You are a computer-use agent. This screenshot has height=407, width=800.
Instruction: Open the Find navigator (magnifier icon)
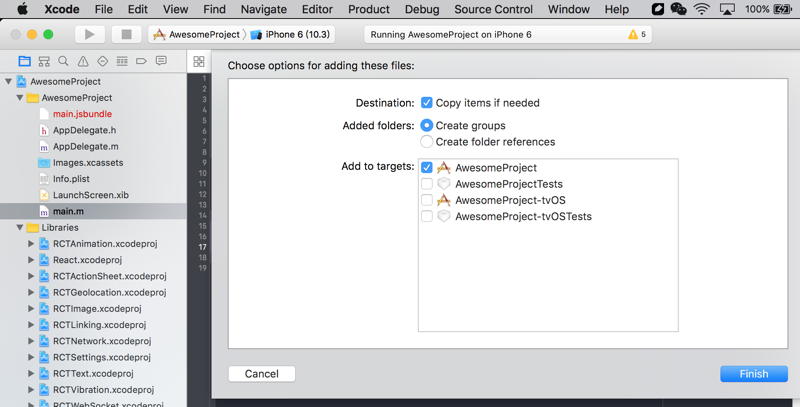tap(63, 61)
